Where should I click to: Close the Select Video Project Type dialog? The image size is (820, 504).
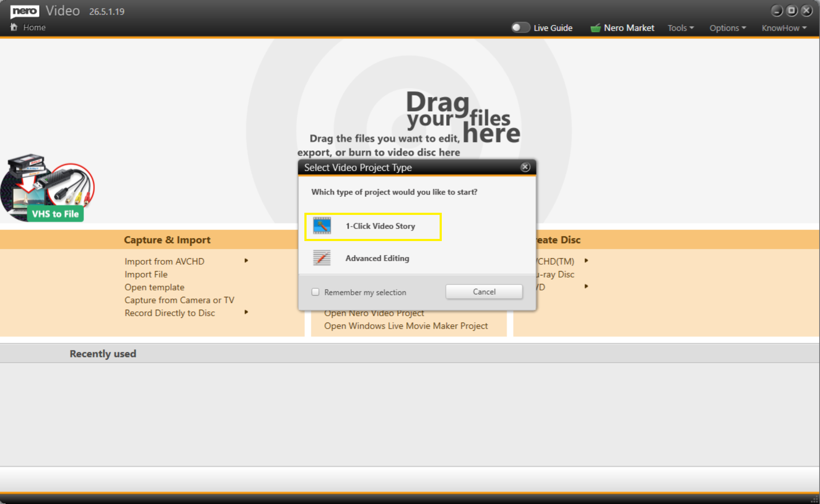[525, 167]
